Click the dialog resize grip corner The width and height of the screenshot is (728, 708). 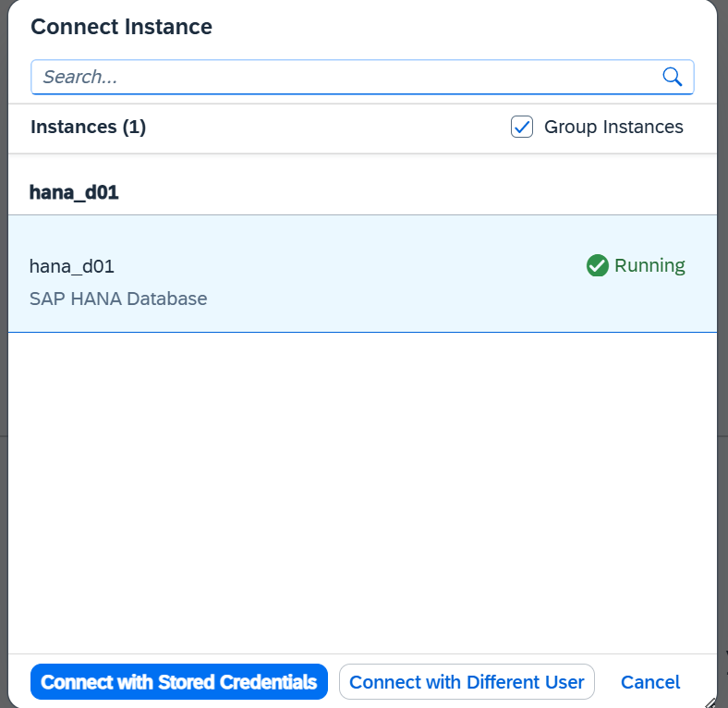[x=710, y=702]
